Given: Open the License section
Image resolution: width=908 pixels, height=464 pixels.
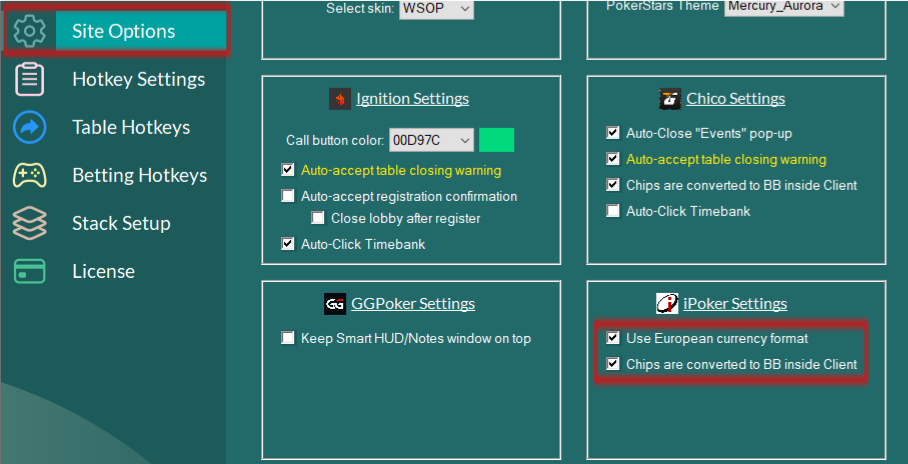Looking at the screenshot, I should [x=103, y=271].
